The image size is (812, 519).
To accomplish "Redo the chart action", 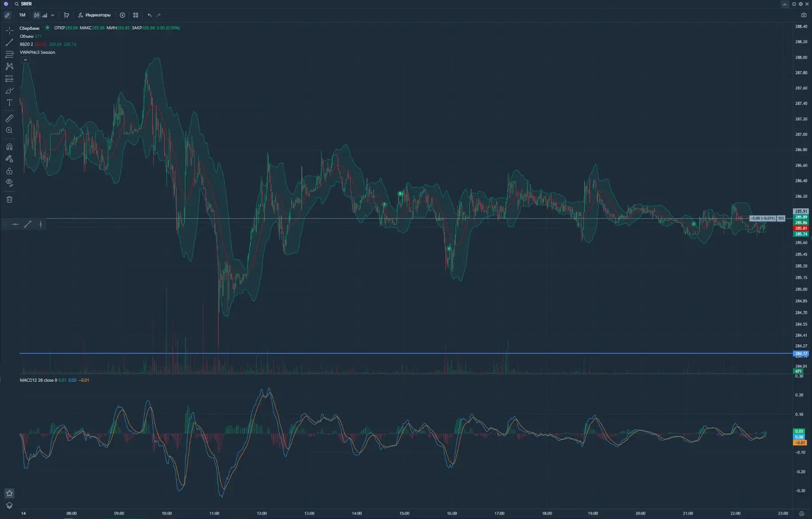I will [x=159, y=15].
